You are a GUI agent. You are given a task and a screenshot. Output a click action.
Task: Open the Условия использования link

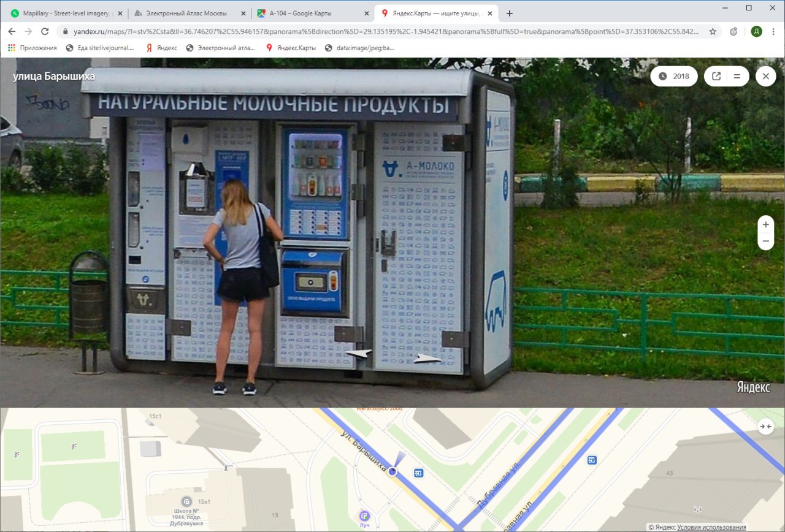[x=711, y=527]
